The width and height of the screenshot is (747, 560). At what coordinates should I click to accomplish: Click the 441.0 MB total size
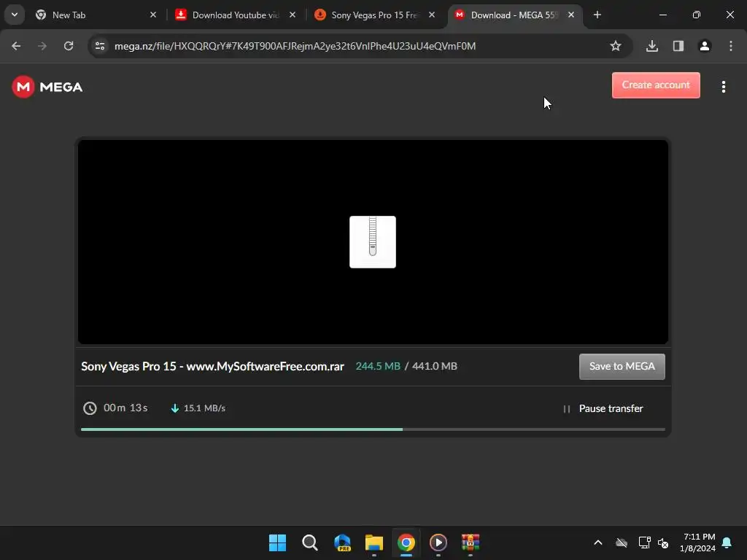435,366
